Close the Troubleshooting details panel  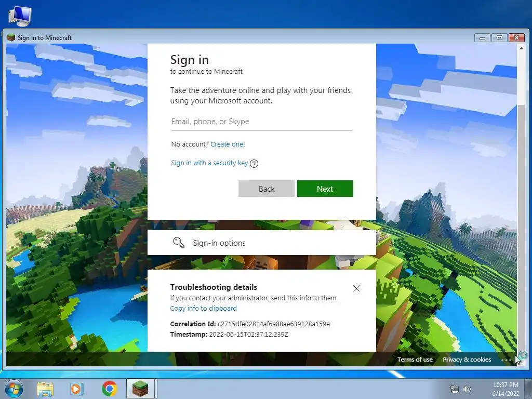pyautogui.click(x=356, y=288)
